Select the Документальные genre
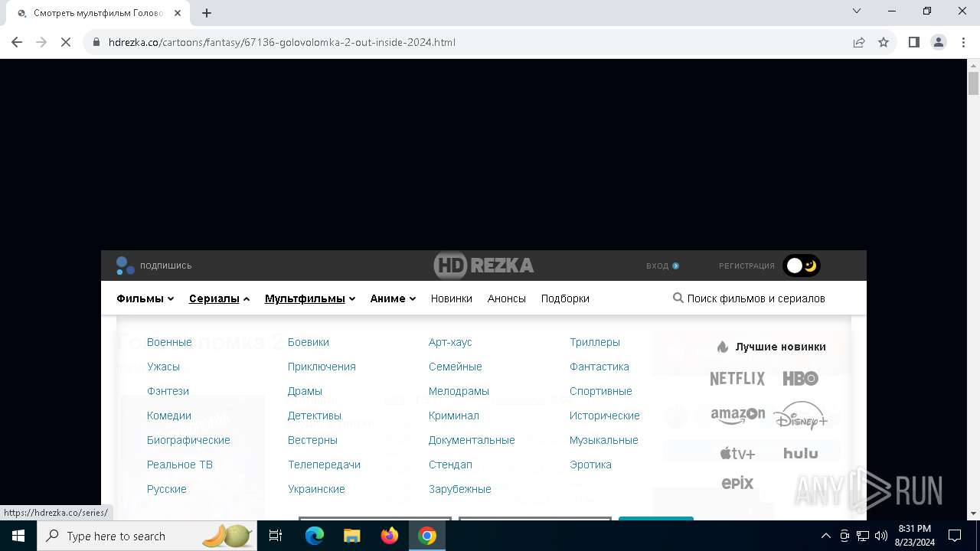 tap(472, 440)
